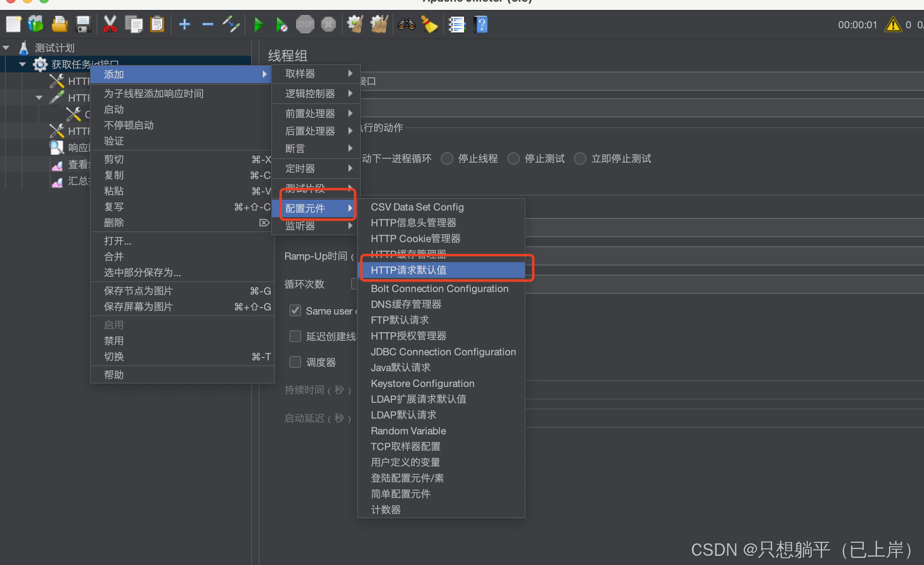The image size is (924, 565).
Task: Select CSV Data Set Config entry
Action: tap(417, 207)
